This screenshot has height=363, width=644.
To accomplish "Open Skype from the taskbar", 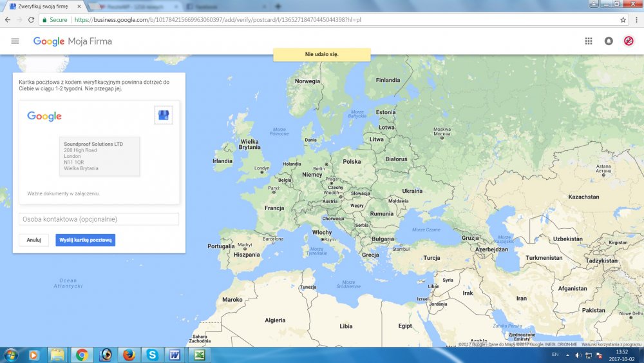I will click(x=153, y=355).
